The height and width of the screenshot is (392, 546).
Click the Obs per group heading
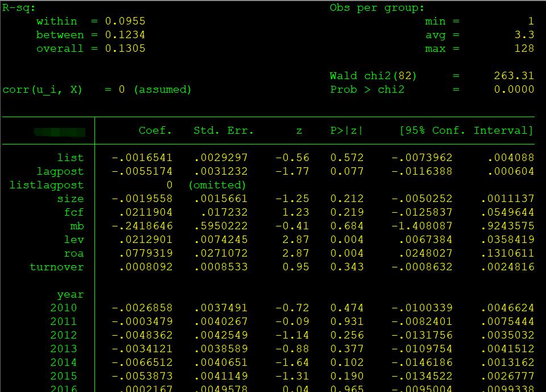377,8
